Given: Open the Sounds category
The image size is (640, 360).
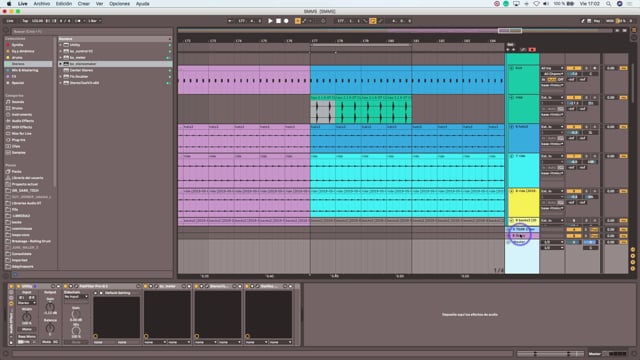Looking at the screenshot, I should 18,102.
